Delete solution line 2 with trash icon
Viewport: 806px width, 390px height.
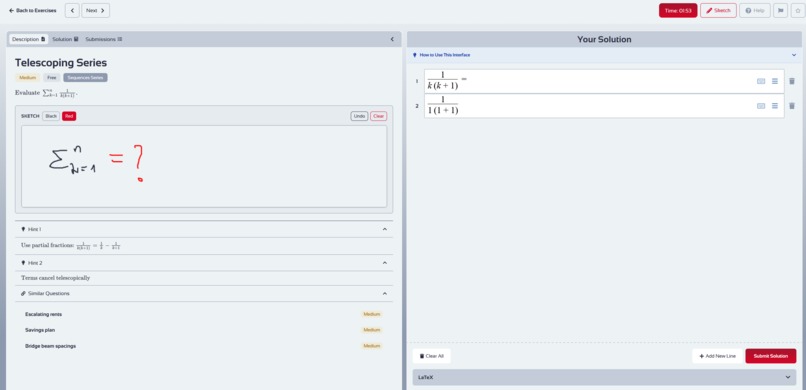[x=792, y=106]
